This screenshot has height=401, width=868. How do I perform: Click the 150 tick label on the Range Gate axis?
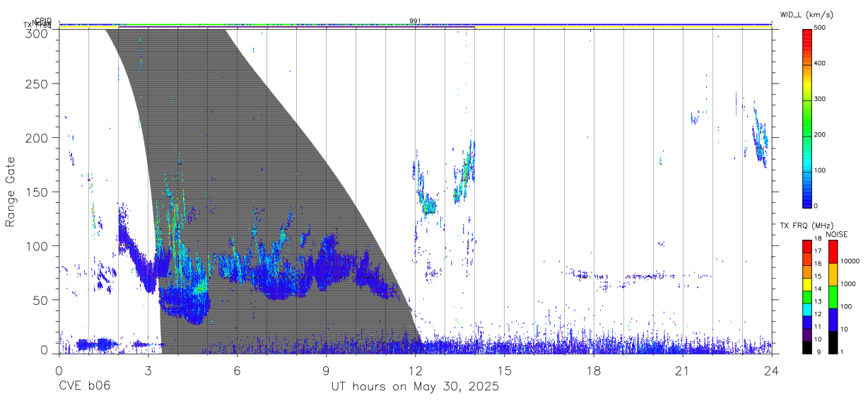coord(38,192)
